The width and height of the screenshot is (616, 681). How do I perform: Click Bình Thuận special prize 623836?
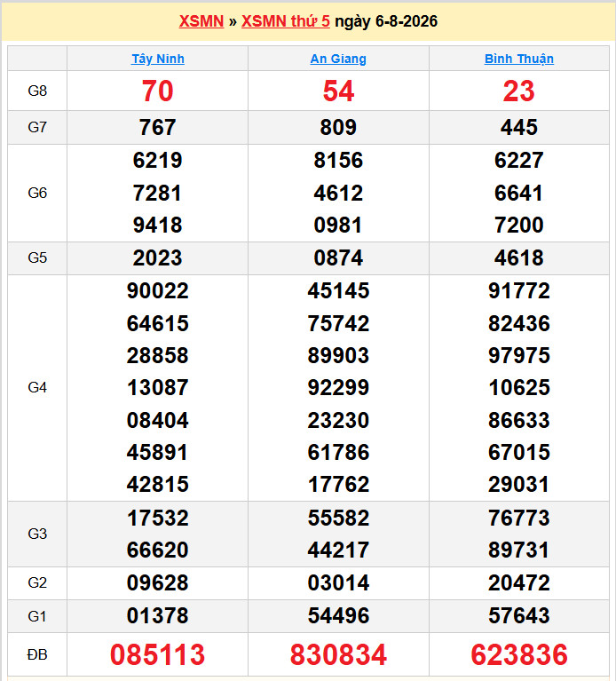click(519, 654)
